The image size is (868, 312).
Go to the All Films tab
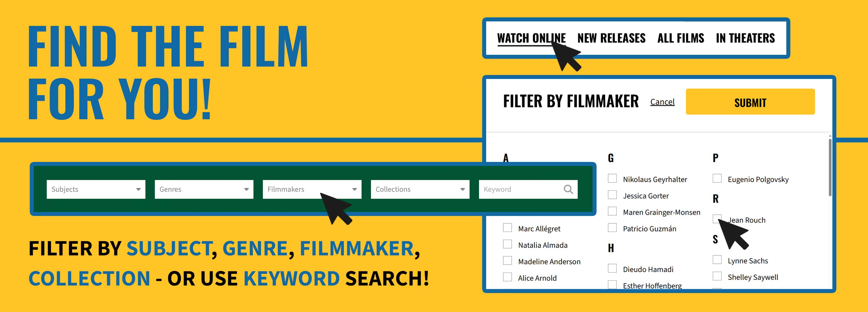coord(681,38)
